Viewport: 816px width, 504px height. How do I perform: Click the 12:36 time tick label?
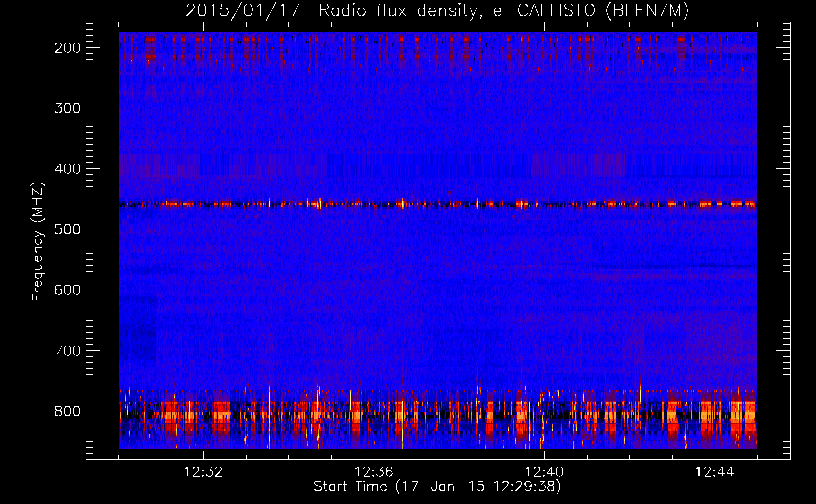pos(374,472)
